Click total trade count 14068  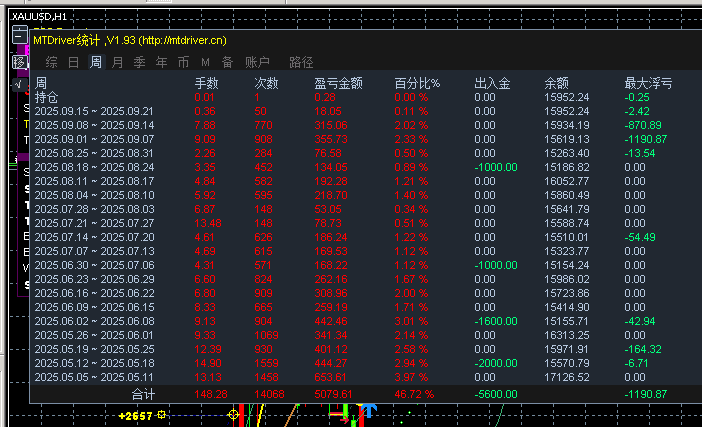269,394
